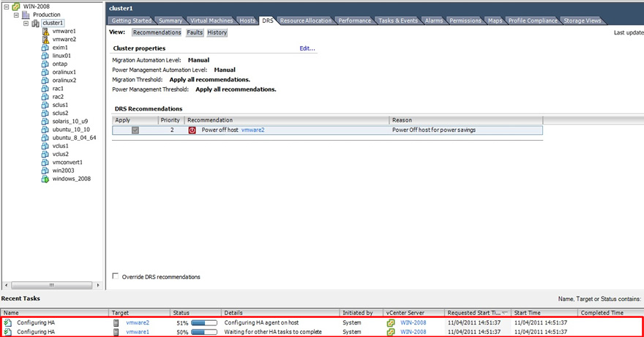
Task: Click the rac1 virtual machine icon
Action: pyautogui.click(x=45, y=89)
